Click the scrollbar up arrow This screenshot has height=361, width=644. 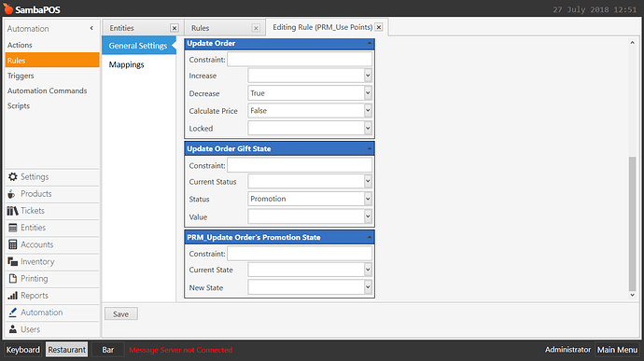pyautogui.click(x=632, y=42)
